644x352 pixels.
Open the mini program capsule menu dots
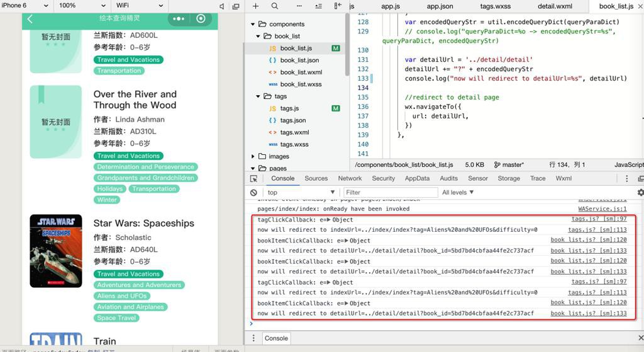(x=179, y=19)
